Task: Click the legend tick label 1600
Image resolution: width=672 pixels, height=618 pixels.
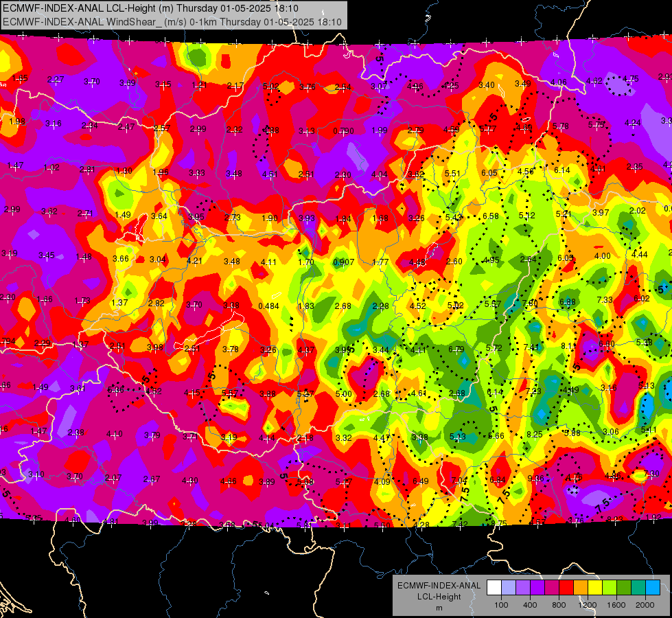Action: coord(616,605)
